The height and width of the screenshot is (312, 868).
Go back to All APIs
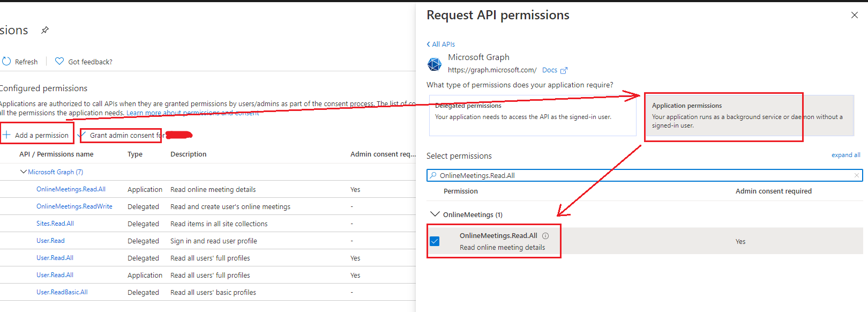[441, 44]
